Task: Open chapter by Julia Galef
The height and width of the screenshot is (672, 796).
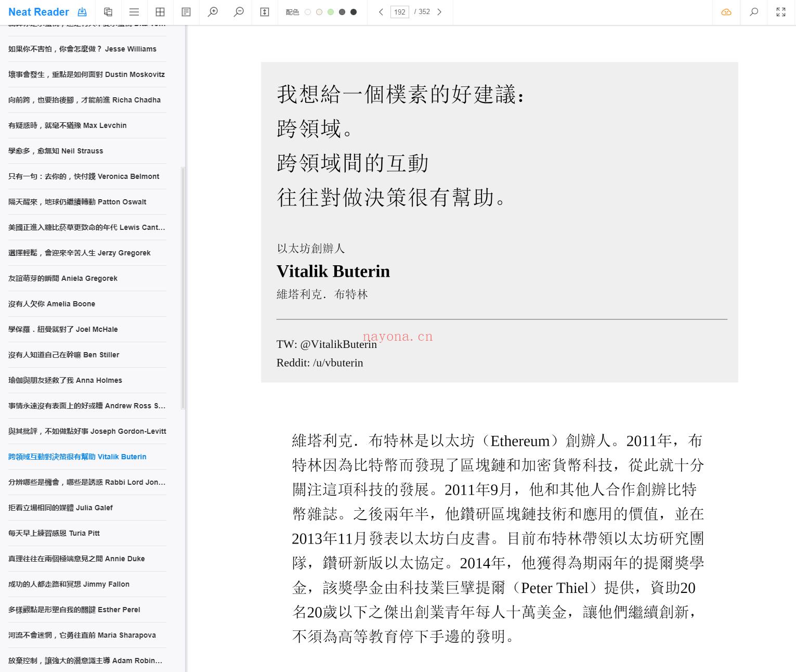Action: click(x=87, y=508)
